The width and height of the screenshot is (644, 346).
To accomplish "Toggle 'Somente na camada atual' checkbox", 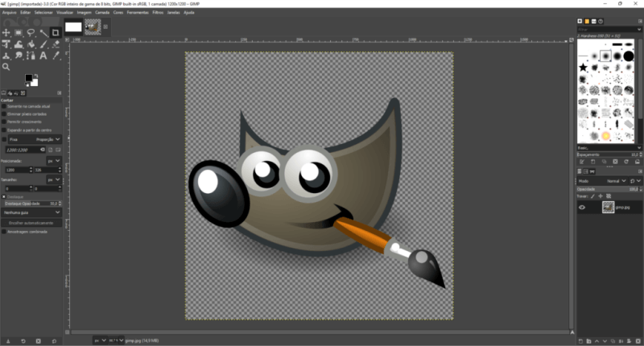I will coord(4,106).
